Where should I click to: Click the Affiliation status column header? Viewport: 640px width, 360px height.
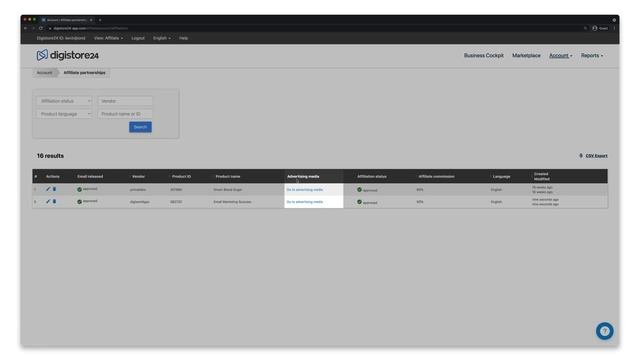[x=372, y=176]
